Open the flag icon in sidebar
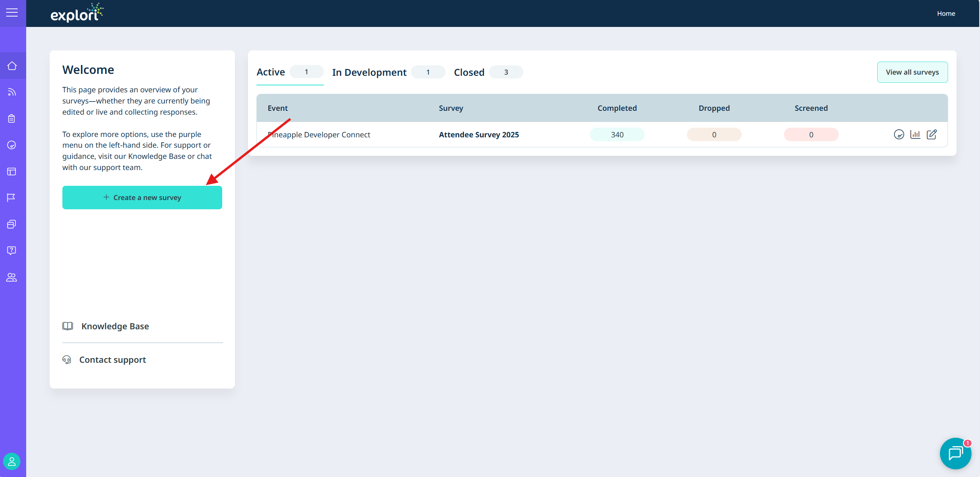The image size is (980, 477). tap(11, 198)
